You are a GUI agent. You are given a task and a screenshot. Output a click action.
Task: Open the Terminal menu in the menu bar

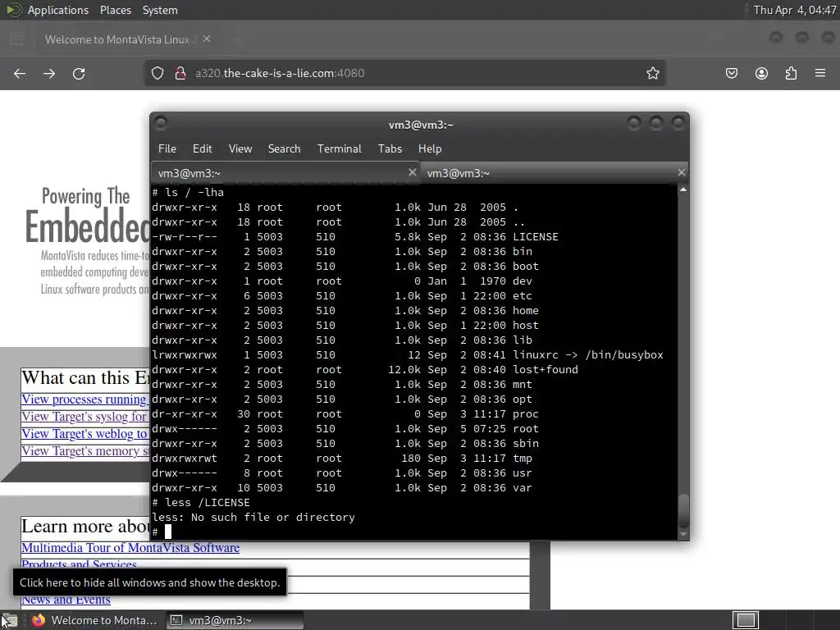(x=339, y=149)
